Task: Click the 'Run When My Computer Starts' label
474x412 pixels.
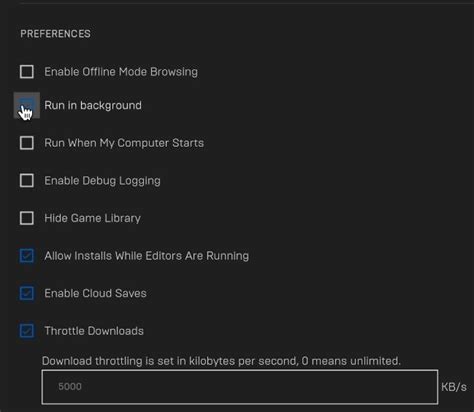Action: [x=124, y=143]
